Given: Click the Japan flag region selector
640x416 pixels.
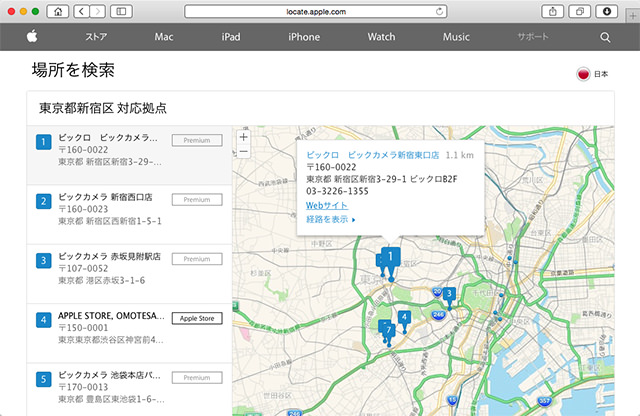Looking at the screenshot, I should (x=583, y=74).
